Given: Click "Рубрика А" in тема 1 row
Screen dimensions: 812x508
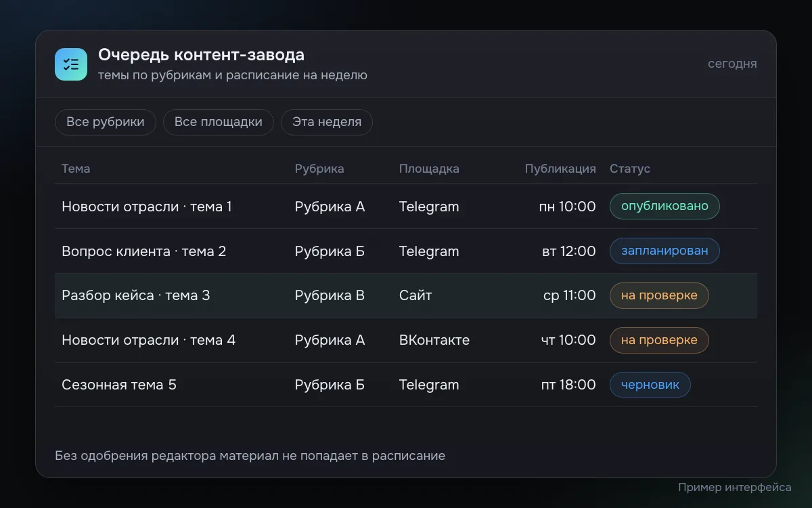Looking at the screenshot, I should click(x=330, y=207).
